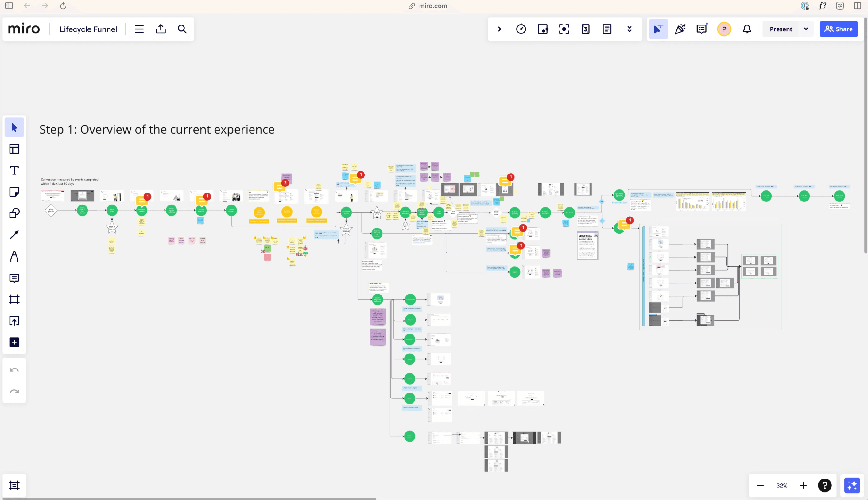Select the Comment tool in left toolbar
The width and height of the screenshot is (868, 500).
pos(14,278)
